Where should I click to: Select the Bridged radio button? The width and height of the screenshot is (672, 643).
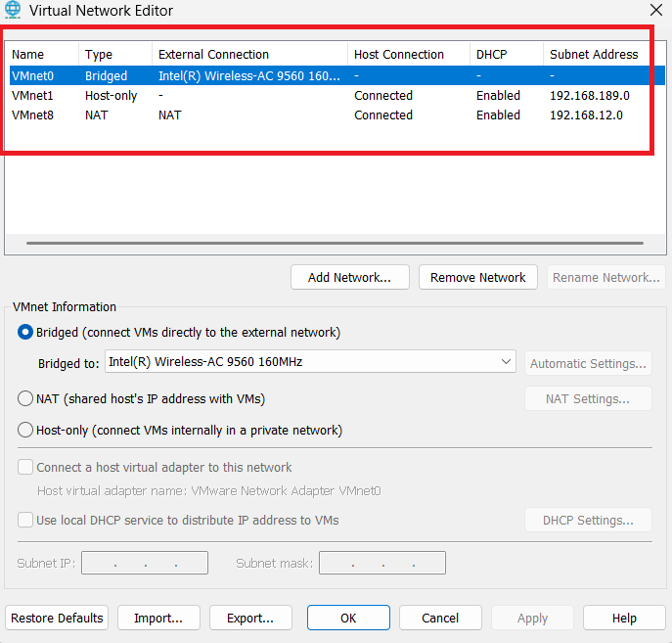pos(25,333)
